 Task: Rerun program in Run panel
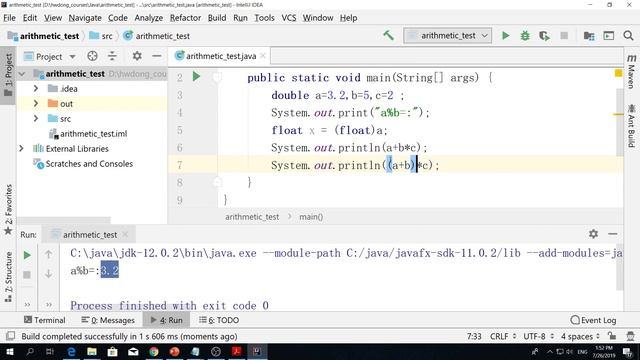(x=27, y=255)
